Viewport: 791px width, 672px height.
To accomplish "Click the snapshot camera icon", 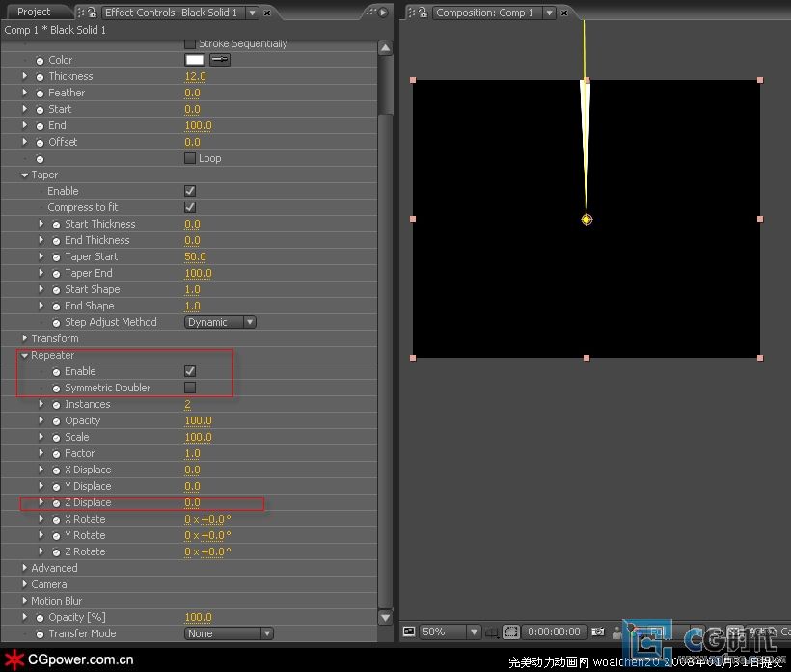I will coord(598,632).
